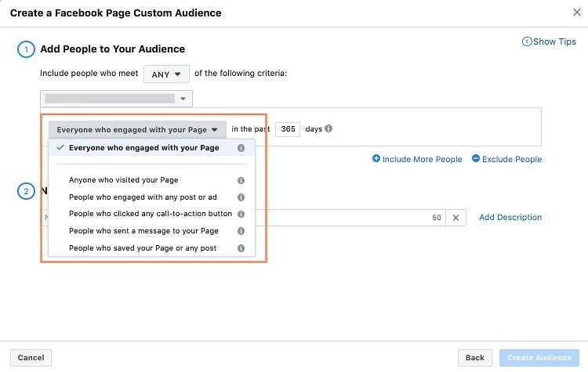Click info icon for 'sent a message to your Page'
This screenshot has height=372, width=588.
[241, 231]
